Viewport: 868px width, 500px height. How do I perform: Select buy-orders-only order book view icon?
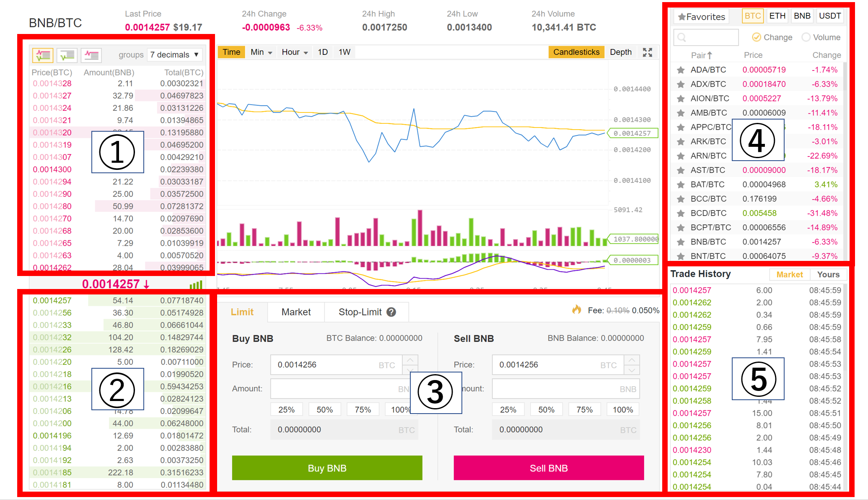[x=67, y=55]
